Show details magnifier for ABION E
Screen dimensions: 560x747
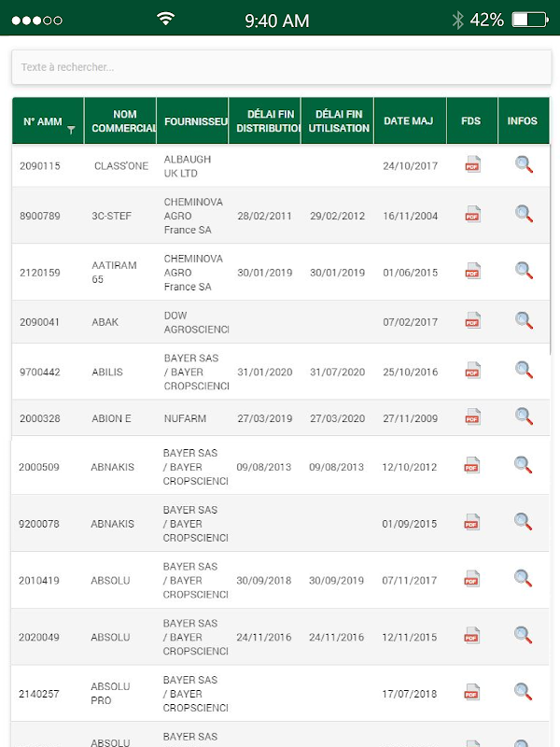click(524, 416)
